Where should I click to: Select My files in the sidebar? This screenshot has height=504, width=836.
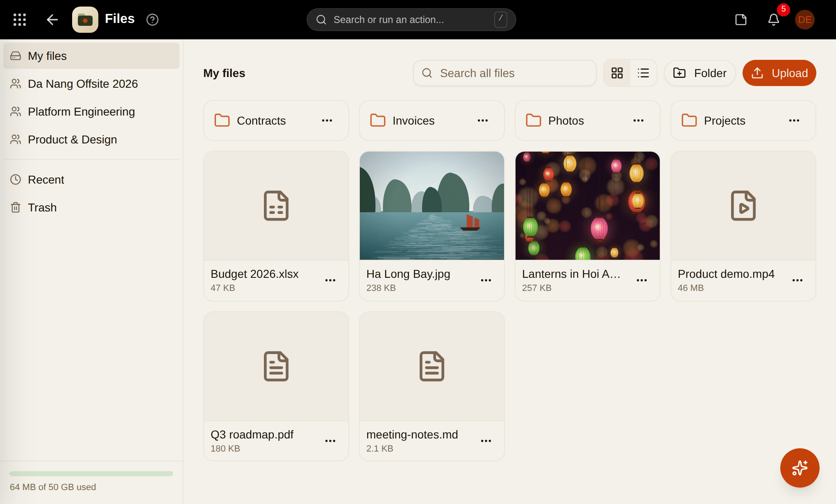[91, 56]
